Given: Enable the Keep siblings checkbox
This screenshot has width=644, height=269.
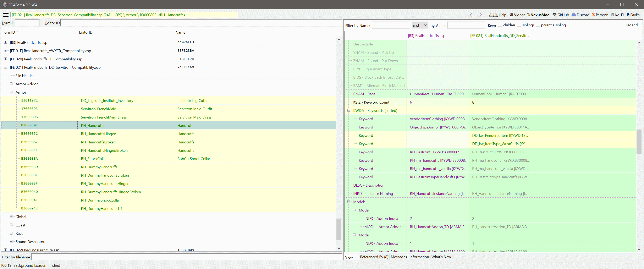Looking at the screenshot, I should tap(519, 25).
